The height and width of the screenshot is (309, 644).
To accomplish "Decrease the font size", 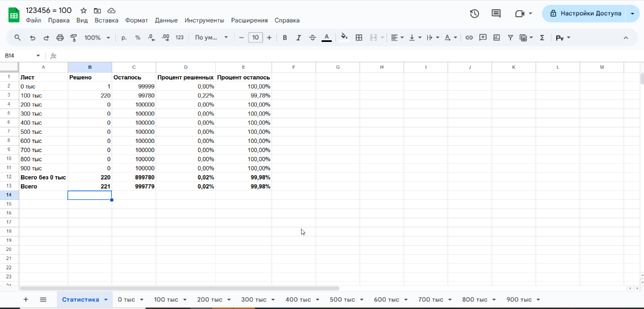I will [x=241, y=38].
